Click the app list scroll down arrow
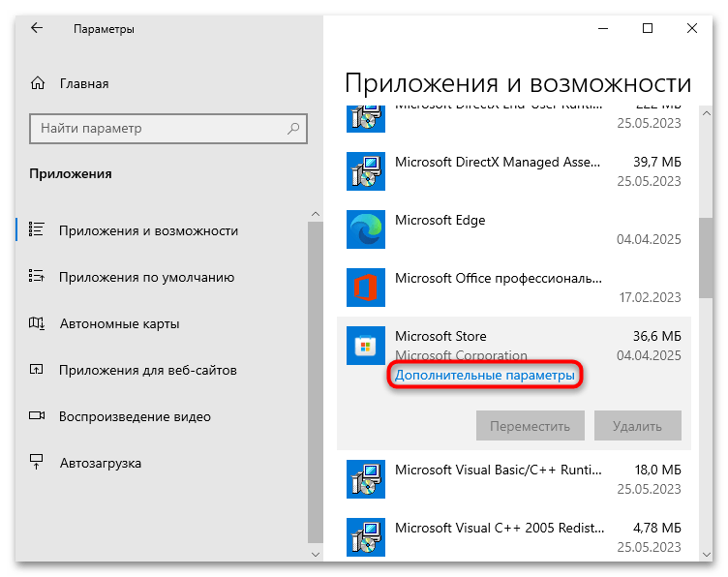The image size is (728, 577). [706, 555]
